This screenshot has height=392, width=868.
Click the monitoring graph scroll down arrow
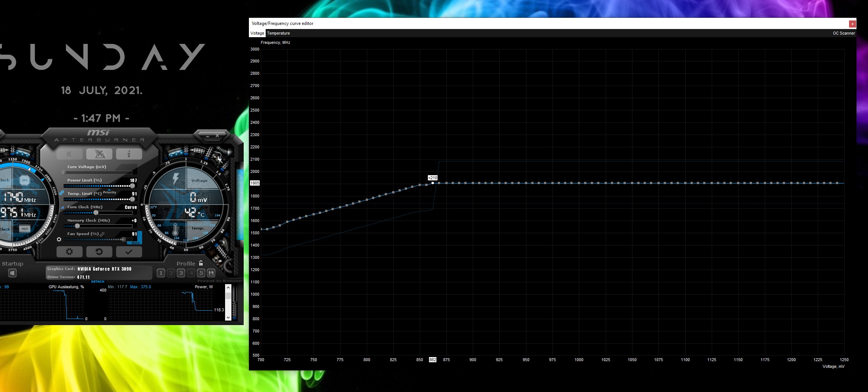[228, 318]
